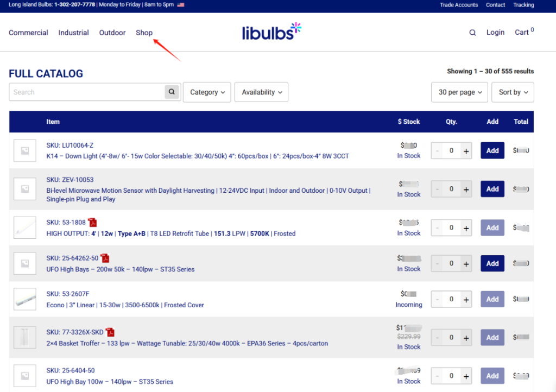
Task: Decrease quantity for SKU ZEV-10053
Action: [437, 189]
